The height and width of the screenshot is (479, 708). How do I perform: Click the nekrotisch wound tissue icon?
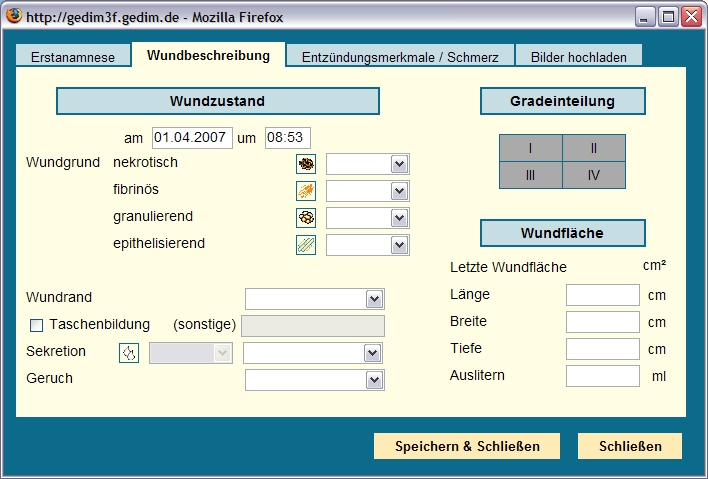point(305,164)
